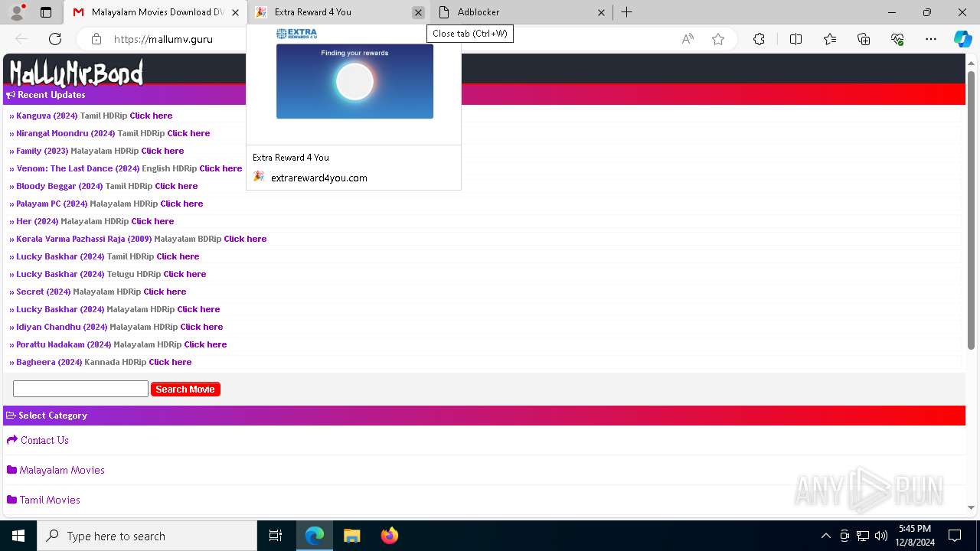Show hidden system tray icons
980x551 pixels.
[825, 536]
